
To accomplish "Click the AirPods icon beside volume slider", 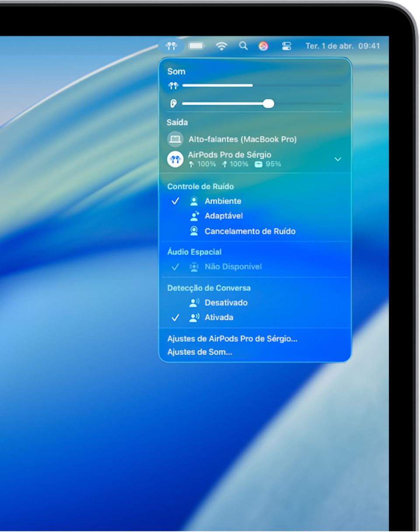I will (x=174, y=86).
